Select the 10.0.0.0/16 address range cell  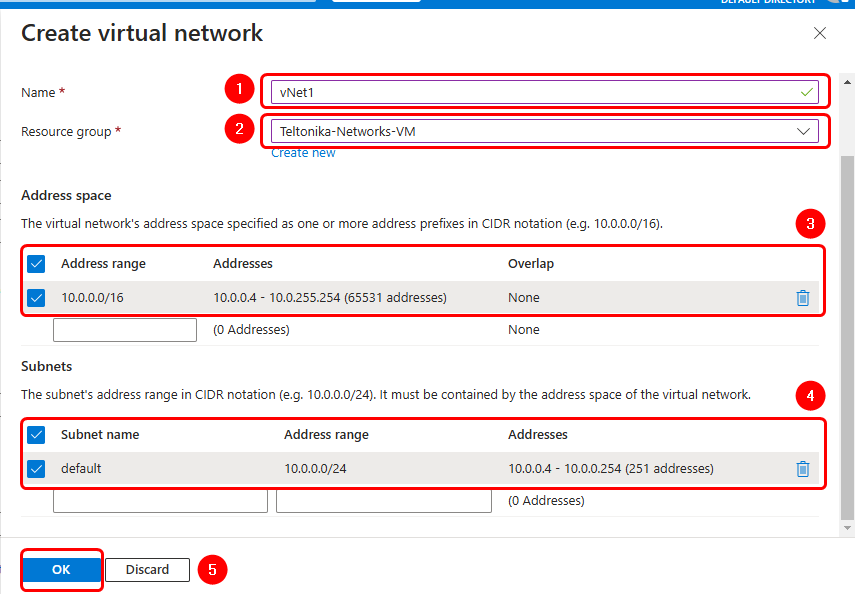coord(93,298)
